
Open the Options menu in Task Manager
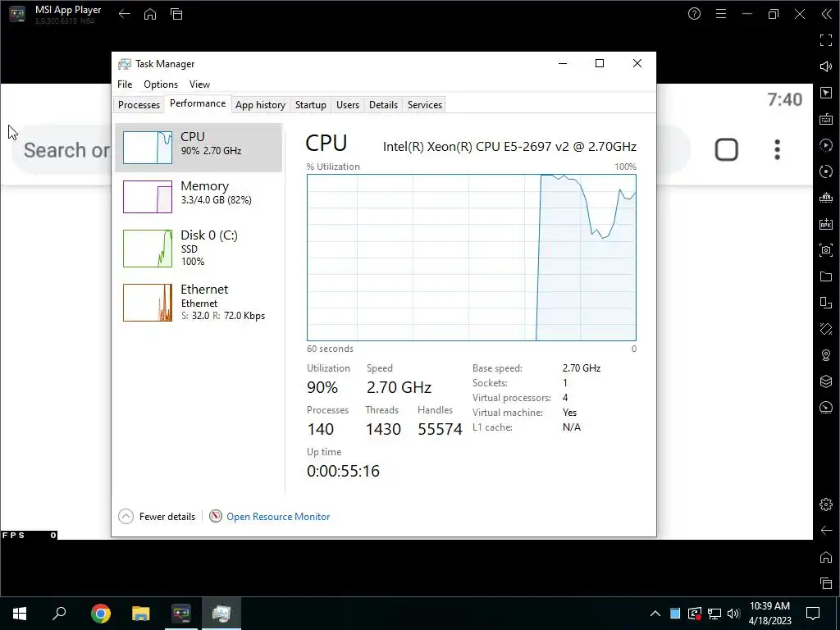point(161,84)
